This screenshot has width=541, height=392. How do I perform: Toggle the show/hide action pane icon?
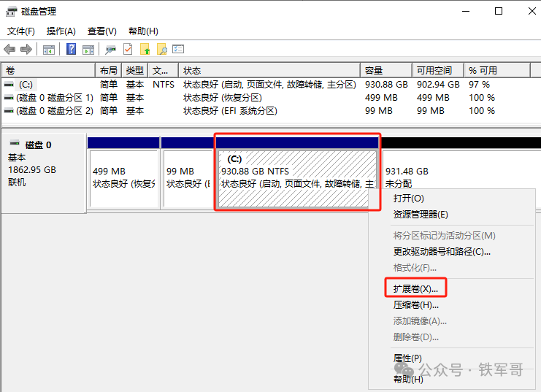pyautogui.click(x=88, y=50)
